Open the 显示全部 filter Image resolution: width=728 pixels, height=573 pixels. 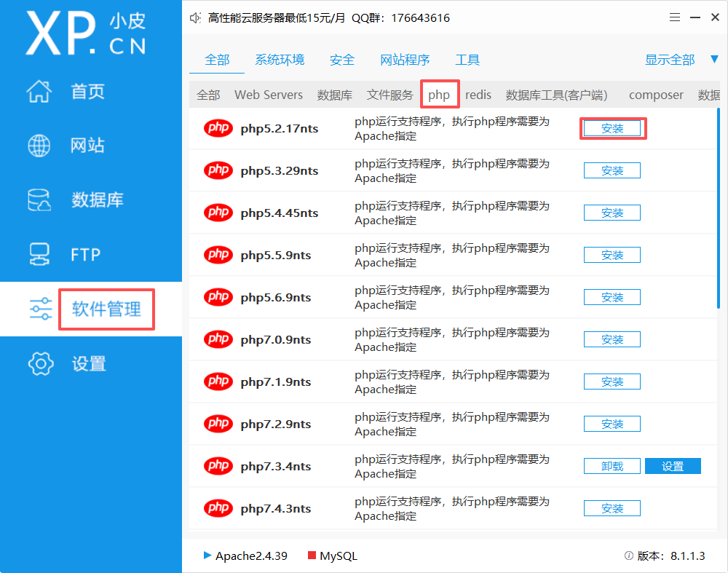(670, 60)
